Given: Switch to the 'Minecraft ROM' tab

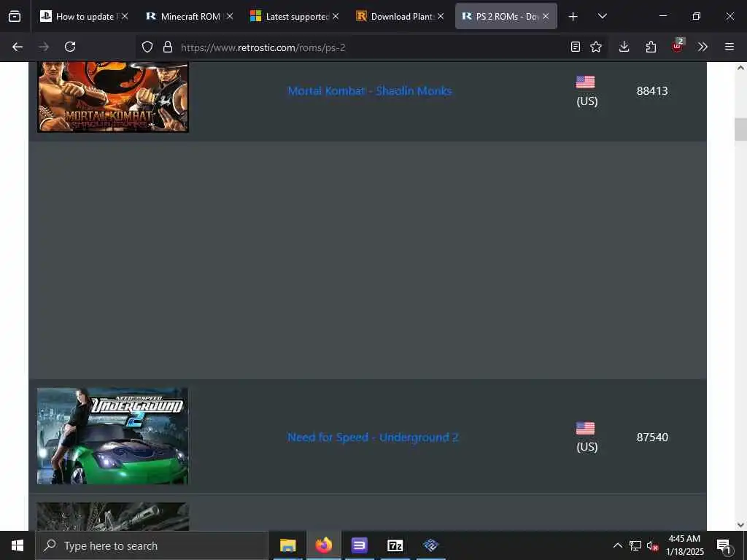Looking at the screenshot, I should 190,16.
